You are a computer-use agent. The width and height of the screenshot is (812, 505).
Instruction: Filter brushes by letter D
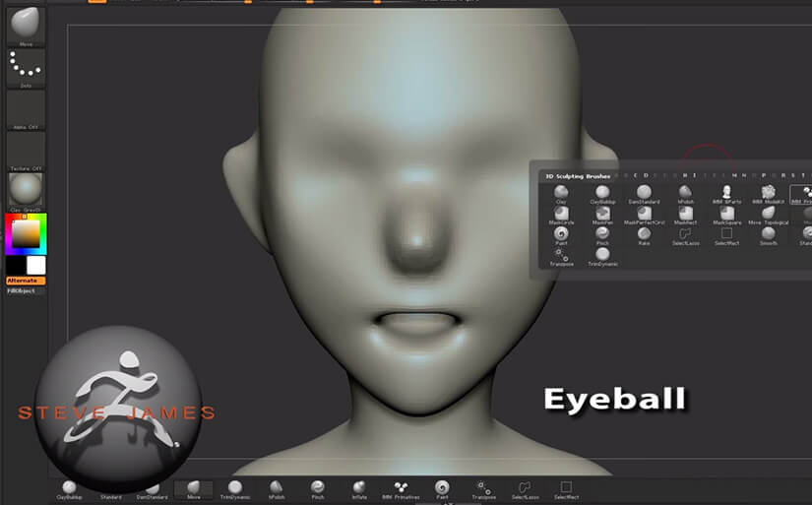tap(646, 175)
